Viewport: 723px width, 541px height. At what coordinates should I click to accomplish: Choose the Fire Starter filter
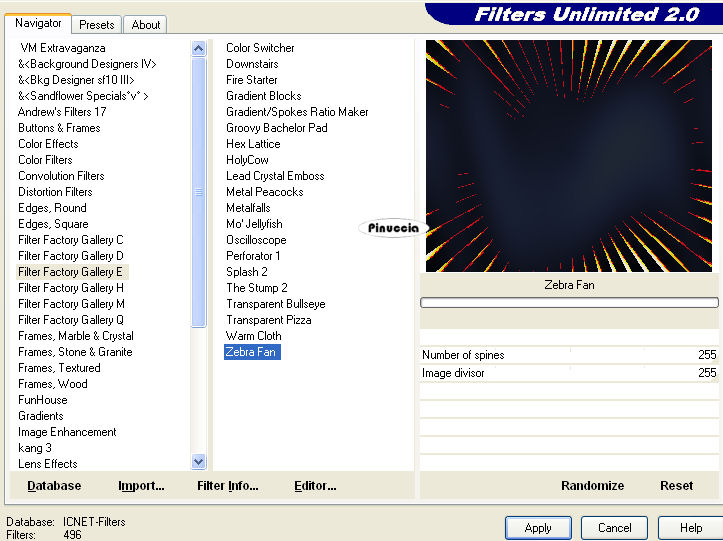pyautogui.click(x=252, y=80)
